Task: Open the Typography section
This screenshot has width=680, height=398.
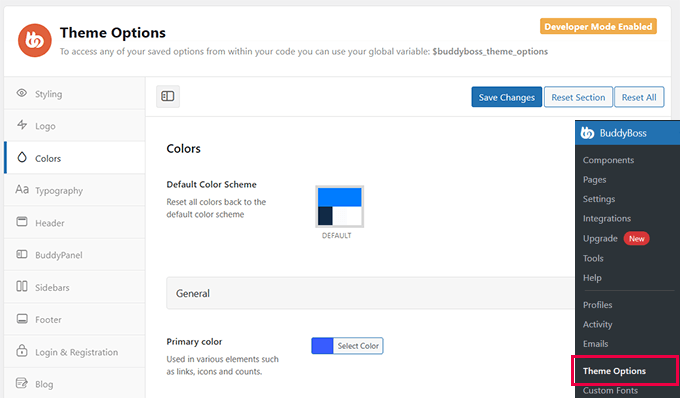Action: [x=75, y=190]
